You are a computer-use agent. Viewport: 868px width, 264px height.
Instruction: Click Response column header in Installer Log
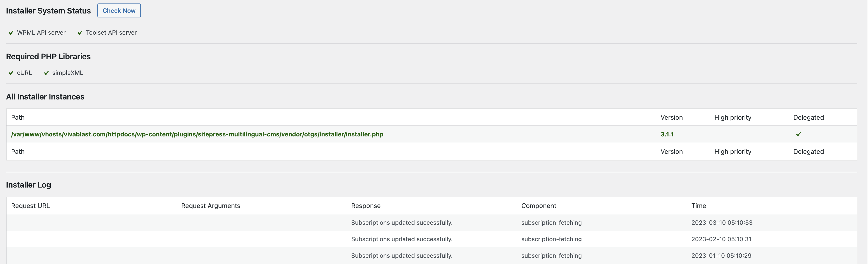366,206
